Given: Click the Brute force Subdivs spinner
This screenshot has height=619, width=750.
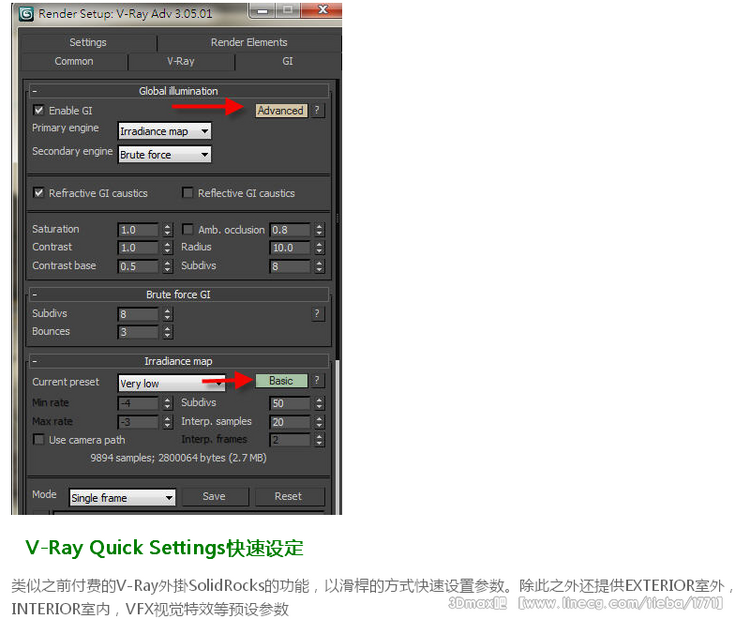Looking at the screenshot, I should tap(167, 314).
